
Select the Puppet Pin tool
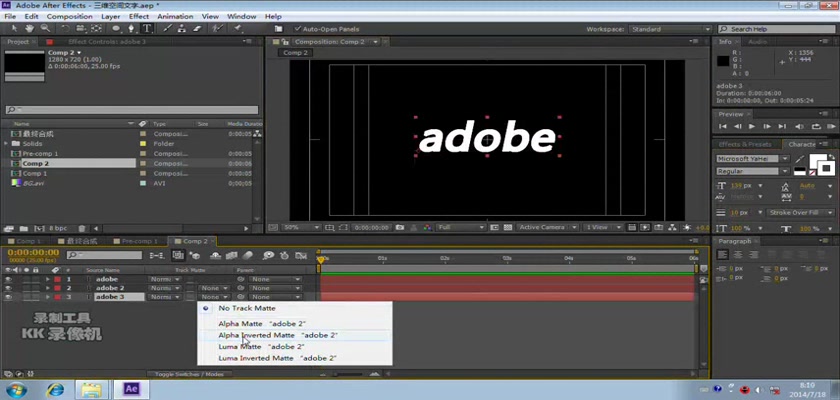[237, 28]
